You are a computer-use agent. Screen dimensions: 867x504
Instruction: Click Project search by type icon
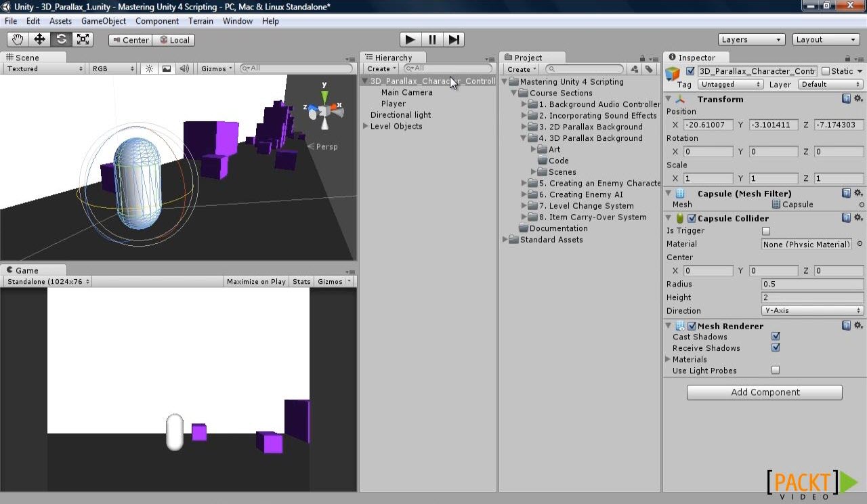click(x=635, y=68)
